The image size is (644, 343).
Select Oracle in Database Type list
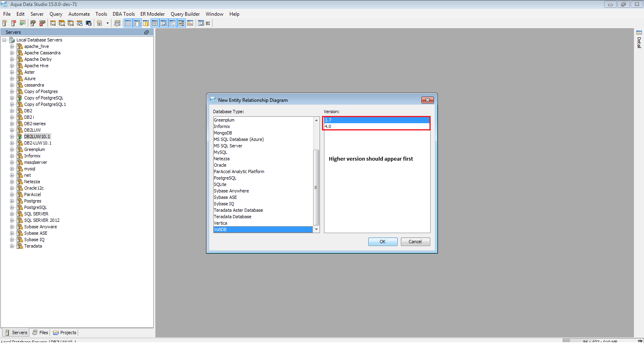pyautogui.click(x=263, y=165)
